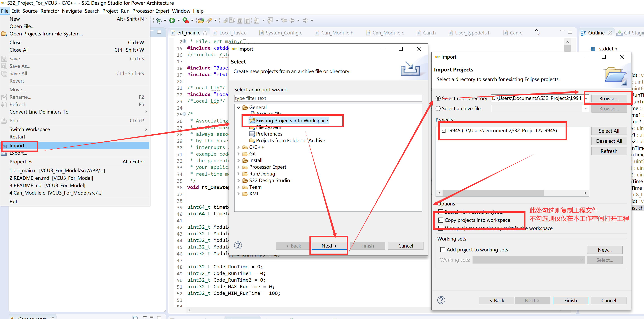The height and width of the screenshot is (319, 644).
Task: Check Add project to working sets
Action: 442,250
